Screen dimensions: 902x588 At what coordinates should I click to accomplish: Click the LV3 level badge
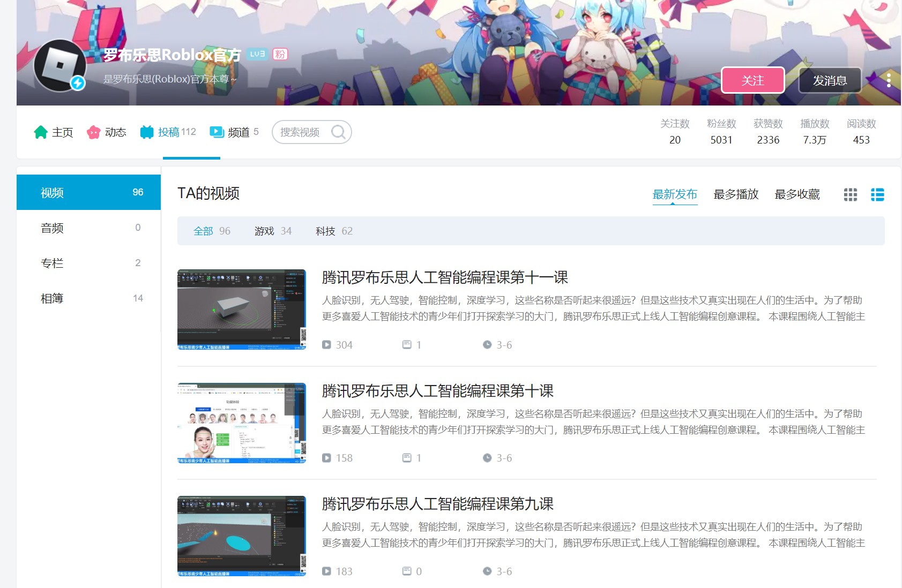(258, 54)
